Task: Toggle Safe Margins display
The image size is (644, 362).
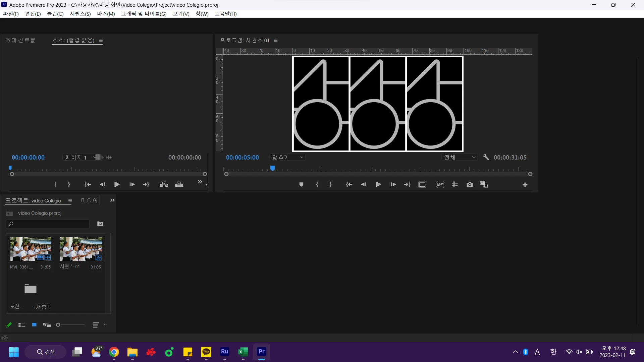Action: coord(422,185)
